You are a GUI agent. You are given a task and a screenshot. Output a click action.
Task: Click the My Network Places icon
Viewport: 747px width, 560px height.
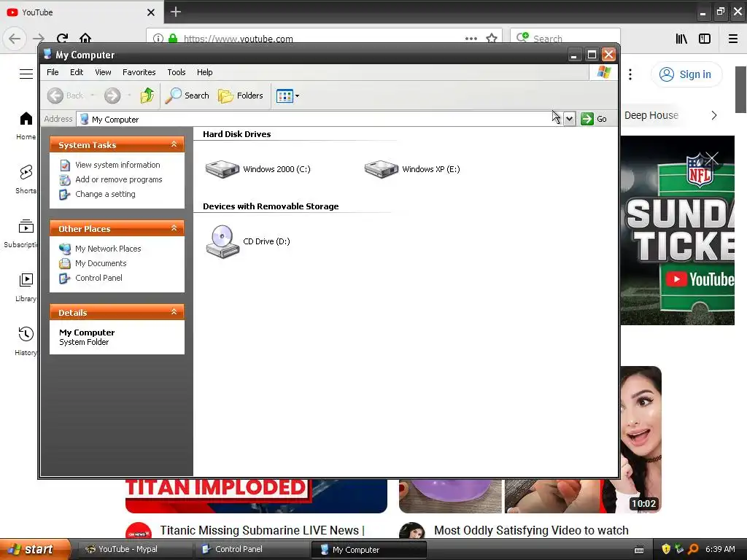[x=65, y=249]
